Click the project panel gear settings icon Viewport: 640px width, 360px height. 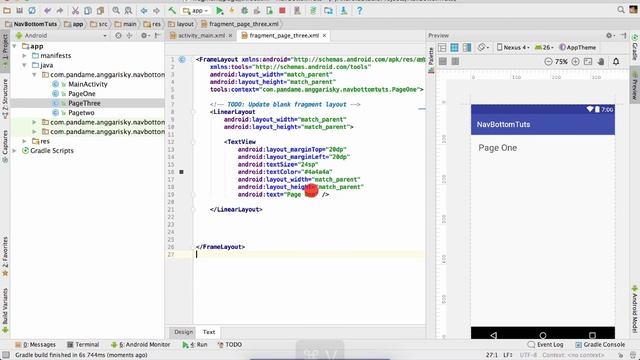[144, 36]
